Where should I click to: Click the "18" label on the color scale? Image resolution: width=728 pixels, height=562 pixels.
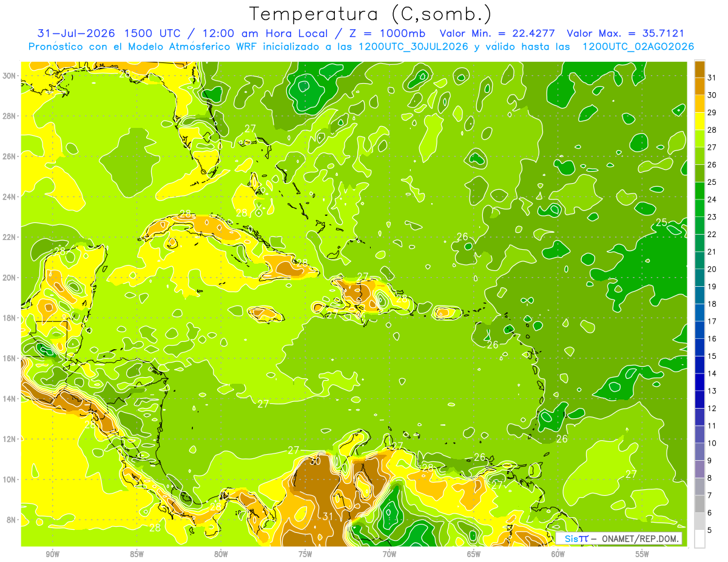click(712, 304)
